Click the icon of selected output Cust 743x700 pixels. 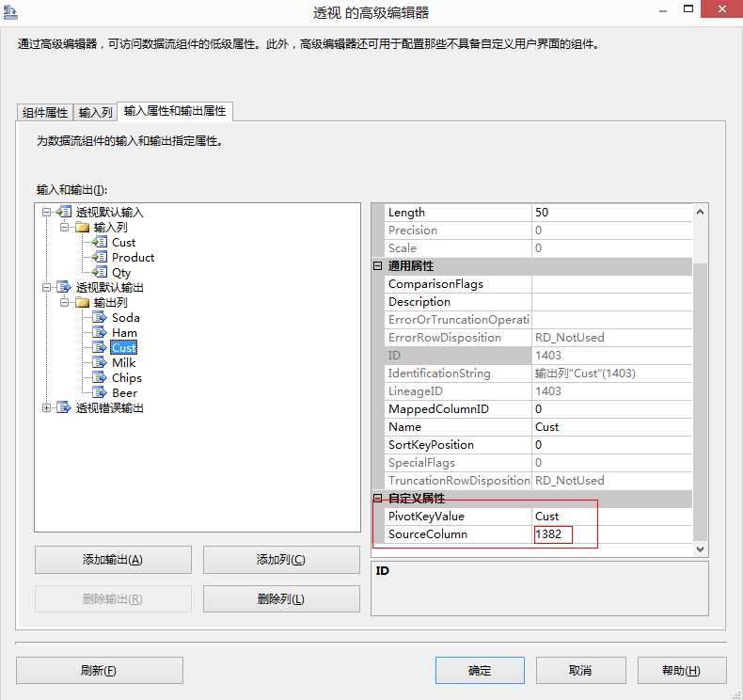point(100,347)
